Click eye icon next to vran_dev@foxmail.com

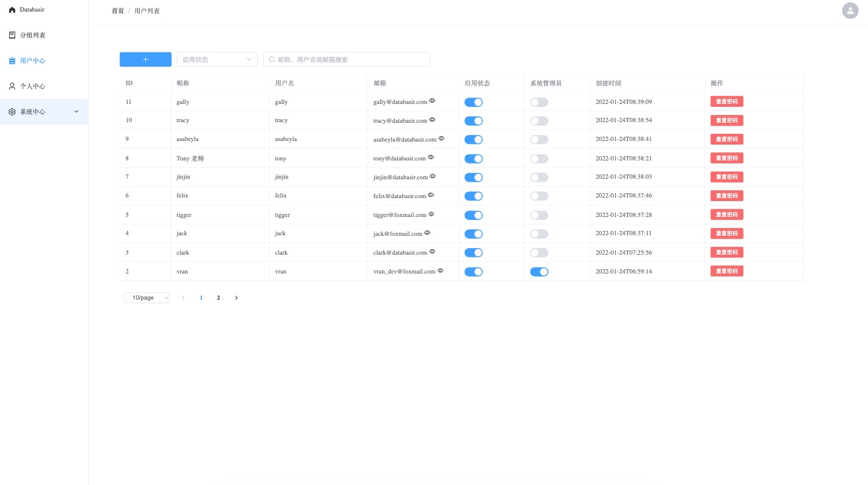tap(440, 270)
